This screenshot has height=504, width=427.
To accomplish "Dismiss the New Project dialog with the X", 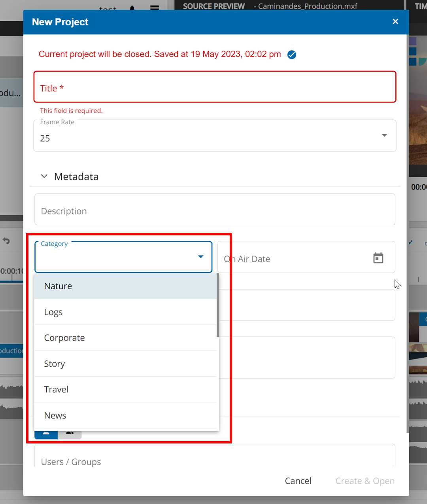I will (395, 21).
